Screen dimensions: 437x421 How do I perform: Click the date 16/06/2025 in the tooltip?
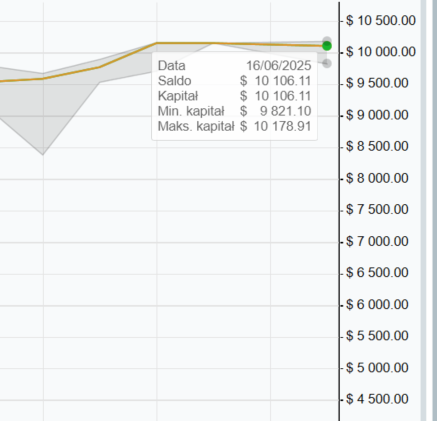coord(279,66)
